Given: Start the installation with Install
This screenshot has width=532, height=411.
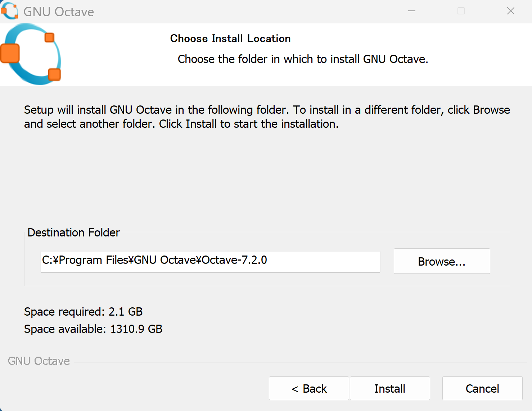Looking at the screenshot, I should [x=390, y=388].
